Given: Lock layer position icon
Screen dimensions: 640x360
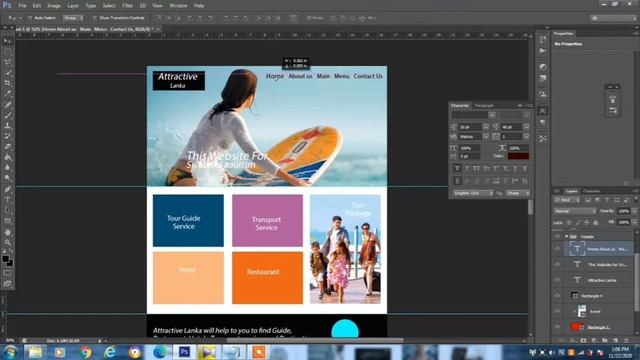Looking at the screenshot, I should 587,222.
